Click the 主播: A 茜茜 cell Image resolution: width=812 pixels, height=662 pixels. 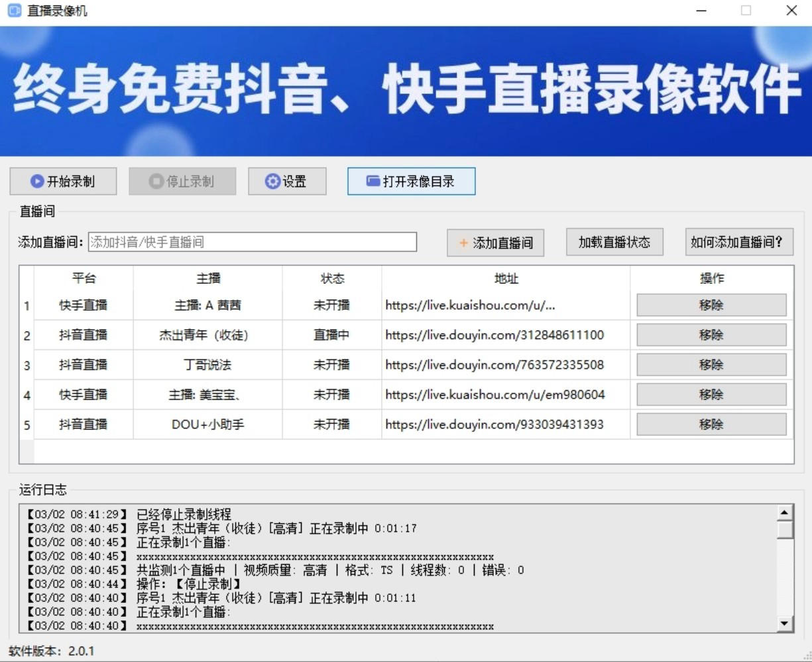(208, 305)
